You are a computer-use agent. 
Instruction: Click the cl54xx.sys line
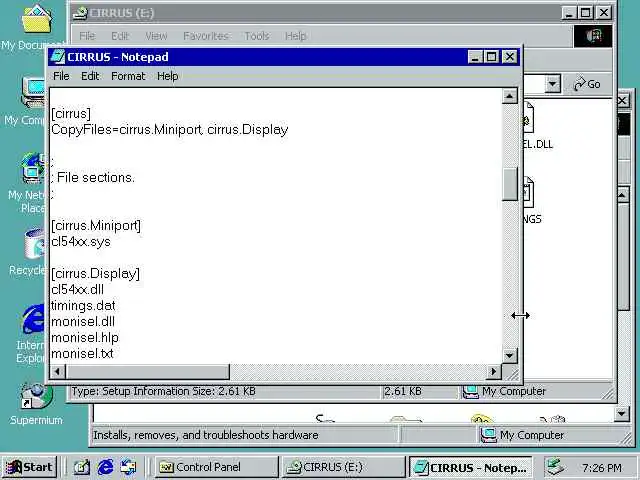(81, 242)
